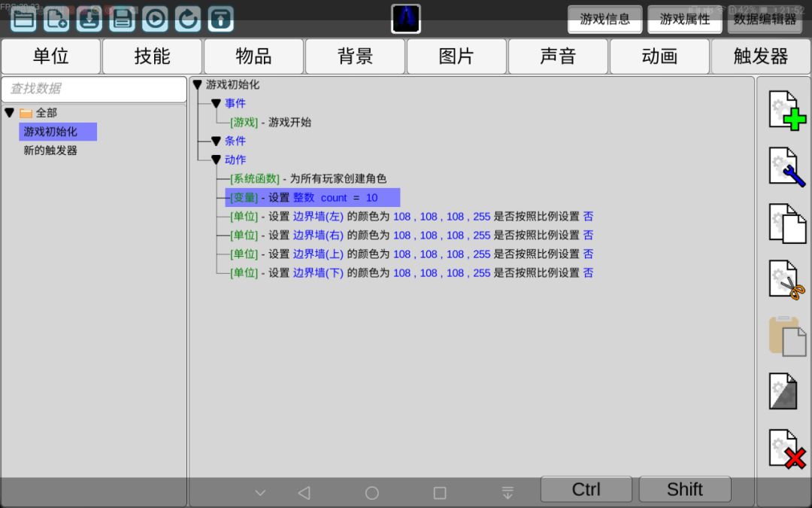The width and height of the screenshot is (812, 508).
Task: Switch to the 声音 tab
Action: point(558,56)
